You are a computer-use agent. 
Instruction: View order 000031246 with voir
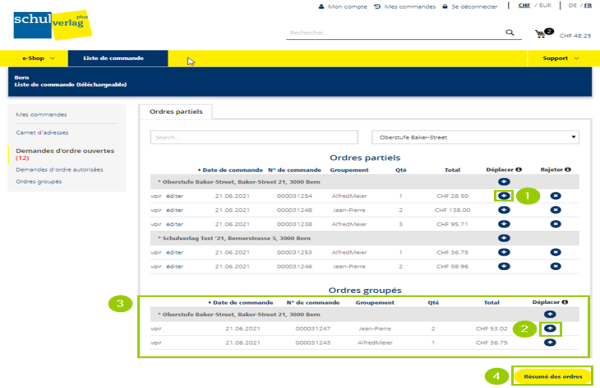[x=156, y=266]
